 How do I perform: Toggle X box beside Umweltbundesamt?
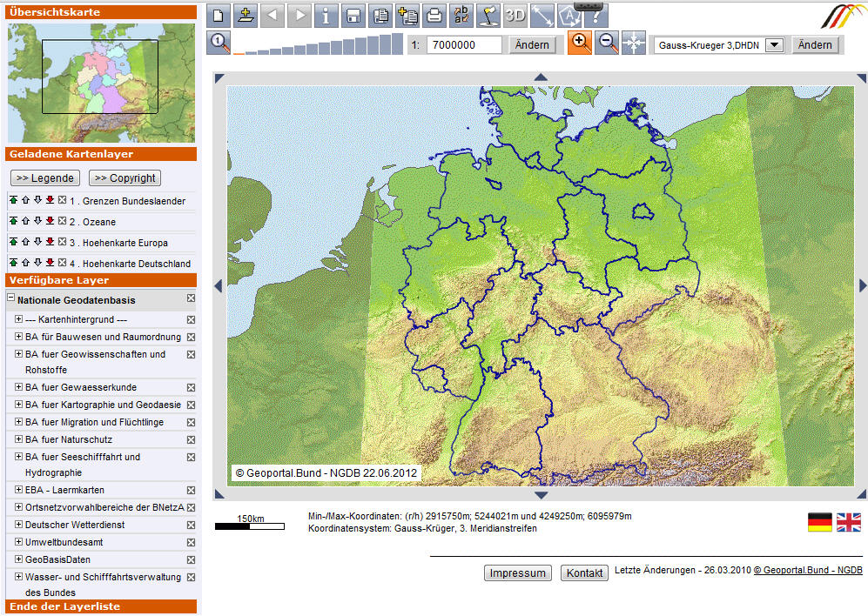point(191,542)
